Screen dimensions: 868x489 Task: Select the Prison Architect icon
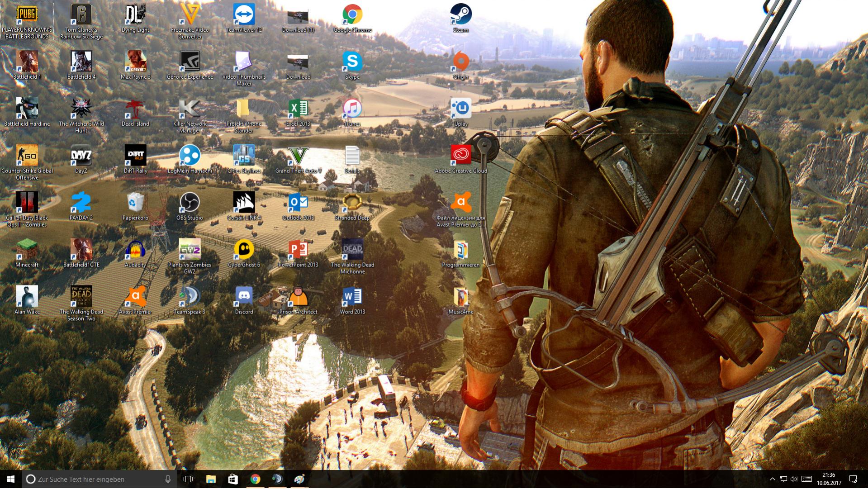298,300
